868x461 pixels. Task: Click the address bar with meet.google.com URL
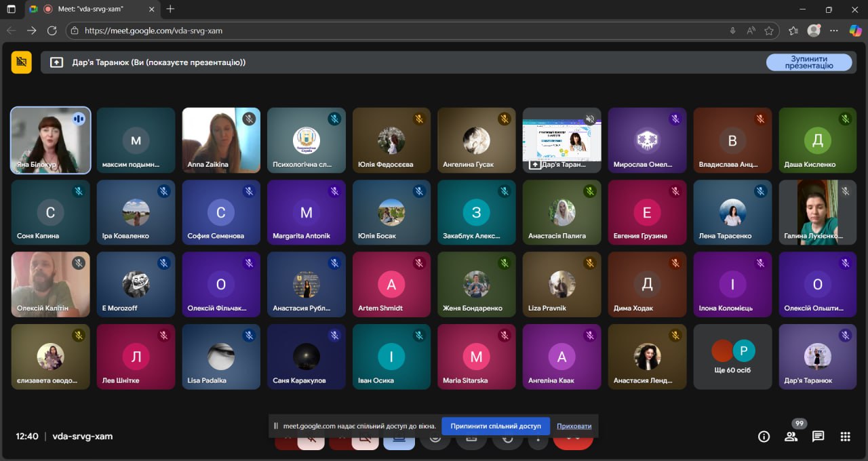tap(400, 31)
